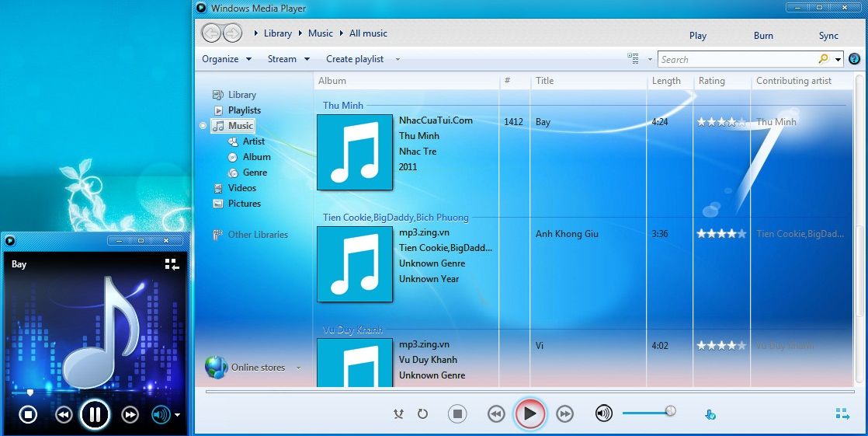The width and height of the screenshot is (868, 436).
Task: Click the Genre icon under Music
Action: tap(233, 173)
